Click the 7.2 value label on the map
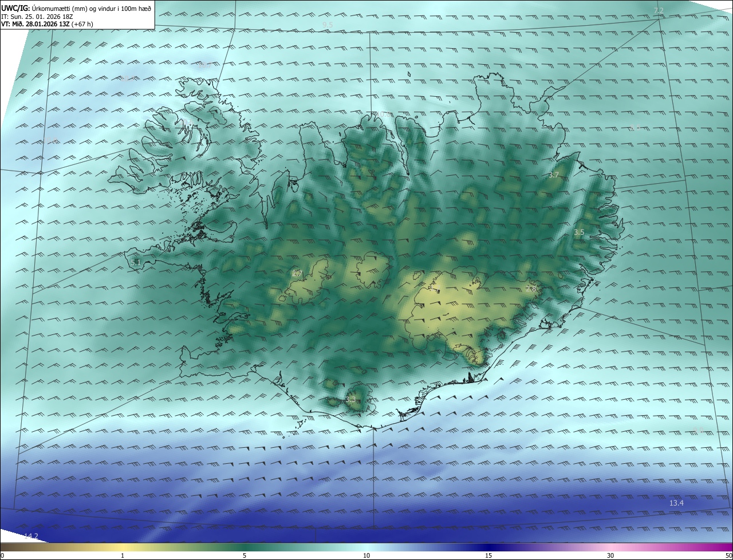 [659, 11]
